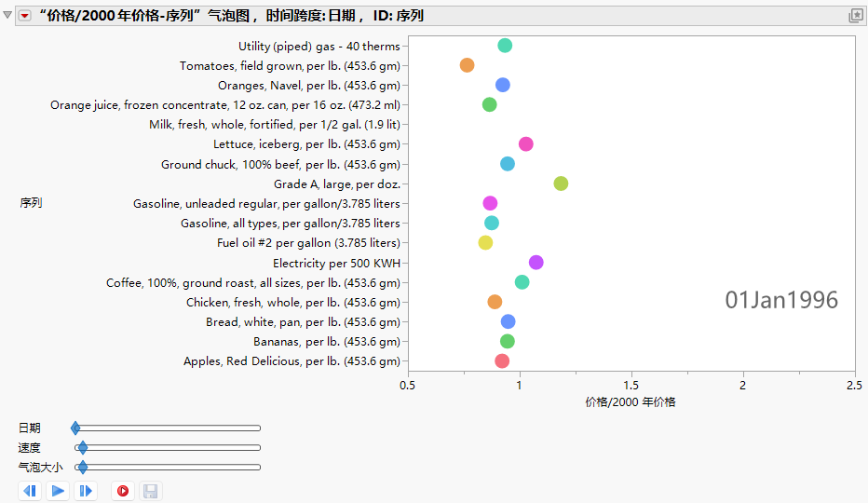
Task: Start bubble plot animation with play icon
Action: point(58,491)
